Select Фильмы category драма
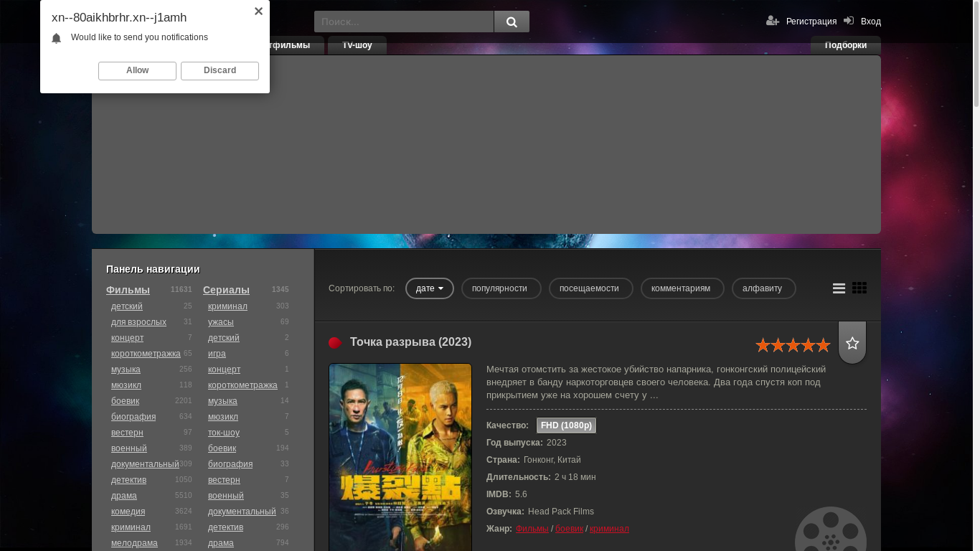 point(124,496)
